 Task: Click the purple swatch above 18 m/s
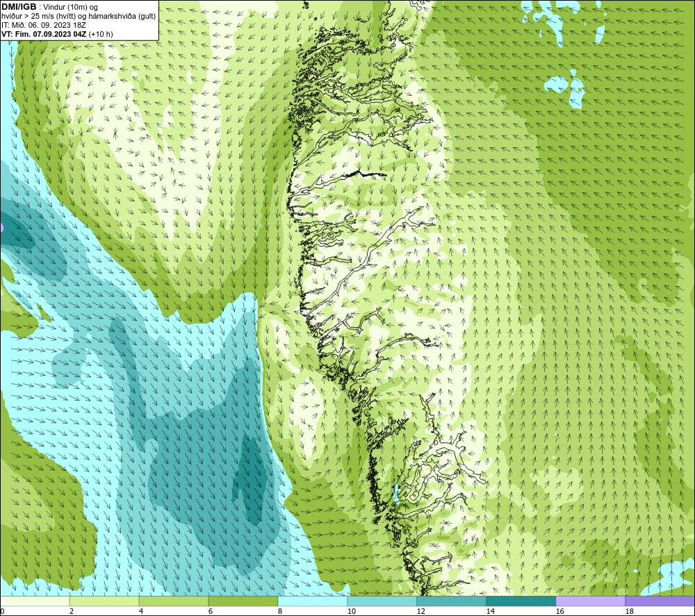[x=660, y=601]
